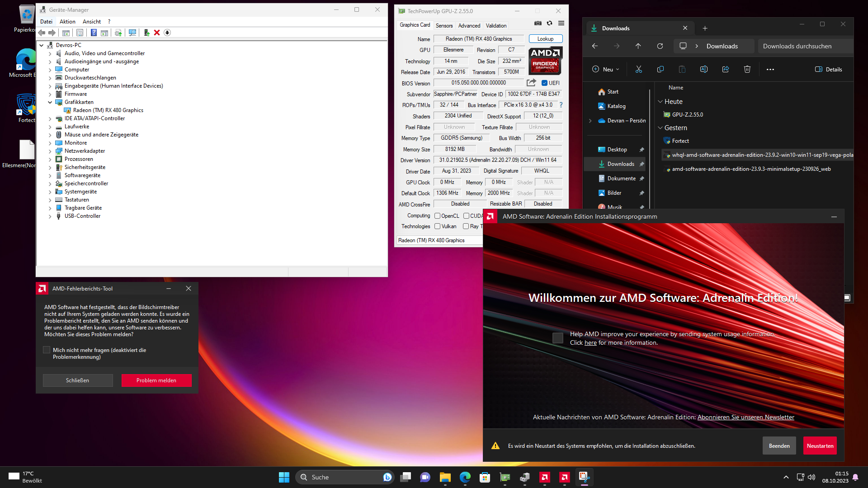Viewport: 868px width, 488px height.
Task: Expand the Netzwerkadapter tree node
Action: point(50,151)
